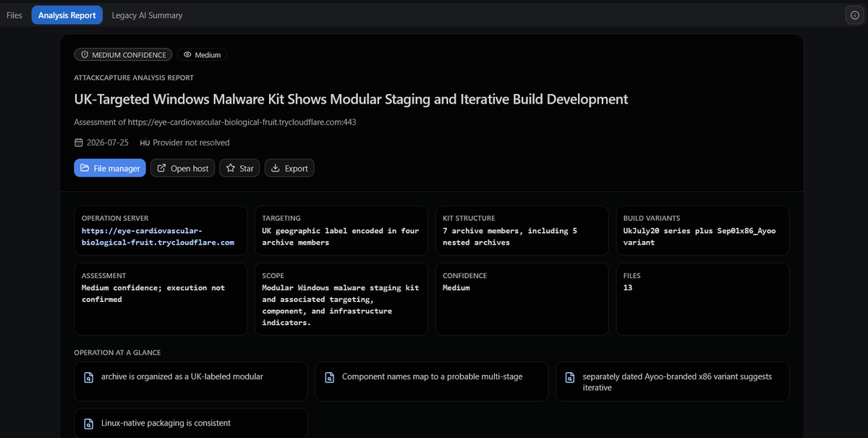
Task: Click document-search icon on Ayoo-branded variant card
Action: [x=571, y=377]
